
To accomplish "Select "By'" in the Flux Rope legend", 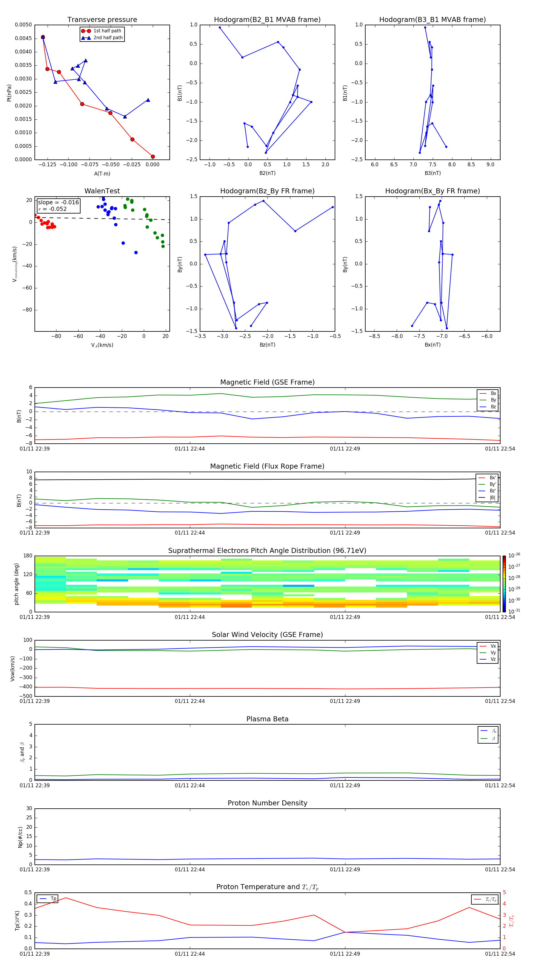I will point(487,484).
